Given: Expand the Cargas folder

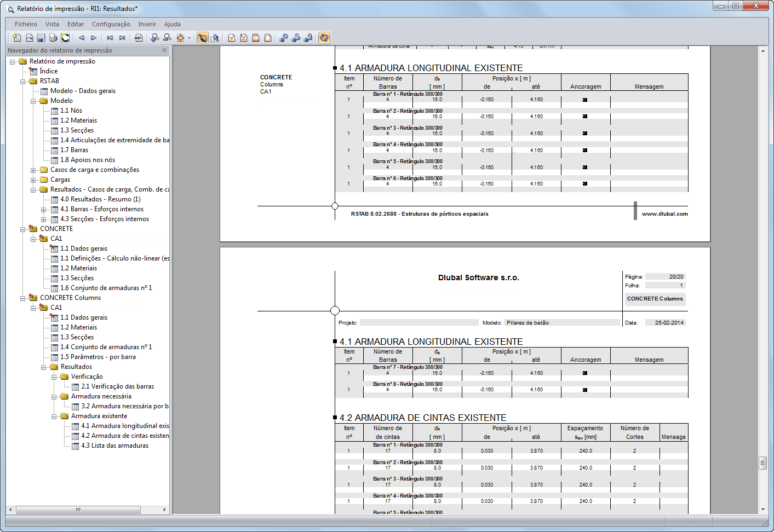Looking at the screenshot, I should 33,180.
